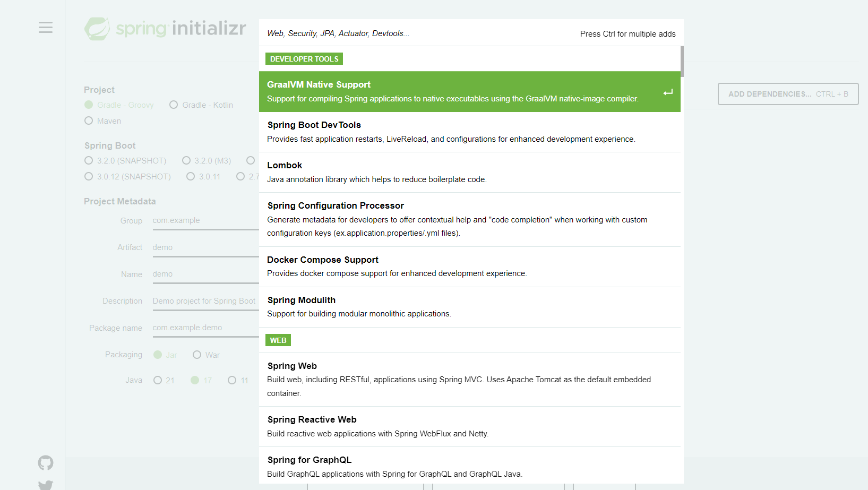The width and height of the screenshot is (868, 490).
Task: Open the hamburger side menu
Action: point(46,28)
